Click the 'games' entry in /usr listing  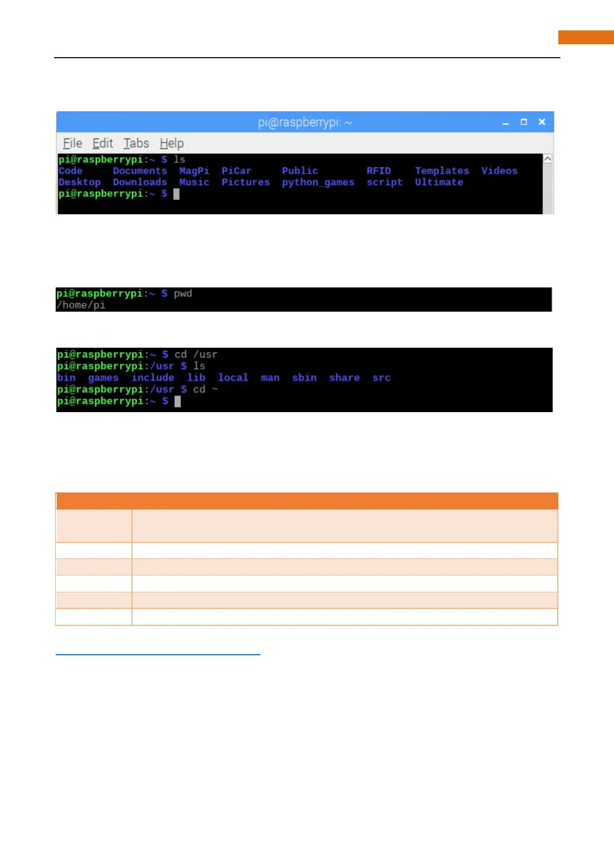pos(103,378)
